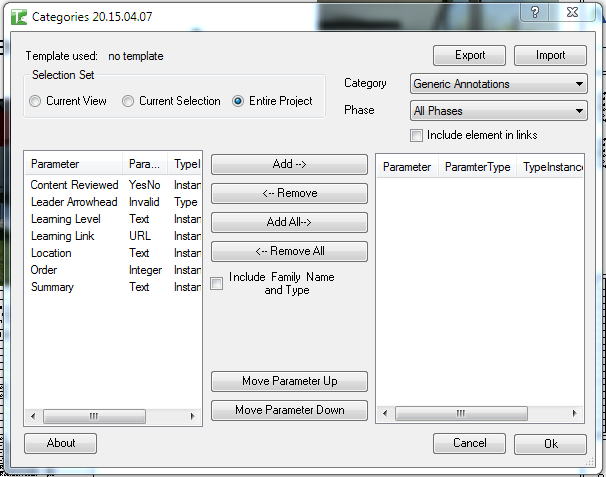Toggle Include Family Name and Type checkbox
This screenshot has width=606, height=477.
pos(216,283)
